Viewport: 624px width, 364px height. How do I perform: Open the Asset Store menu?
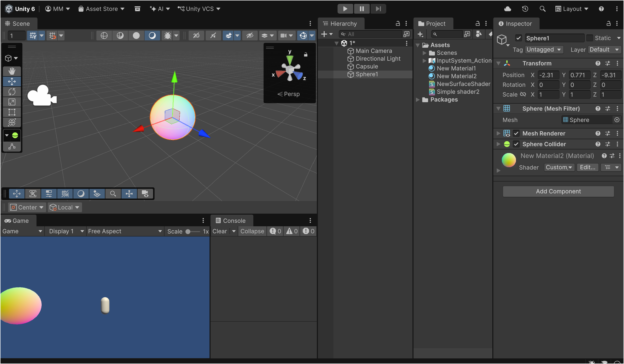(101, 9)
